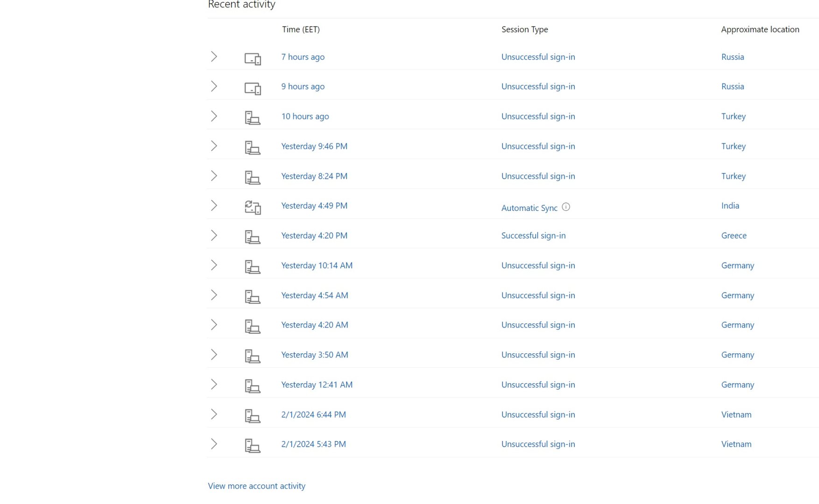This screenshot has height=504, width=819.
Task: Click Automatic Sync session type text
Action: pyautogui.click(x=529, y=208)
